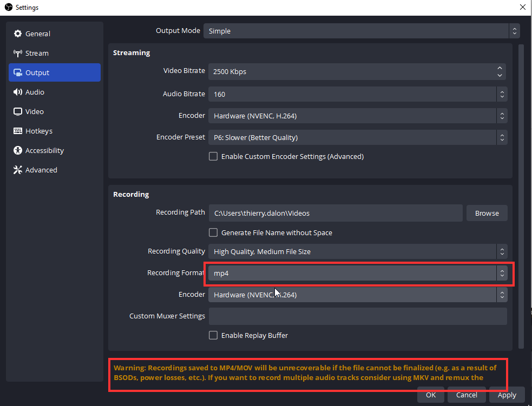Image resolution: width=532 pixels, height=406 pixels.
Task: Click the Browse button
Action: [x=487, y=213]
